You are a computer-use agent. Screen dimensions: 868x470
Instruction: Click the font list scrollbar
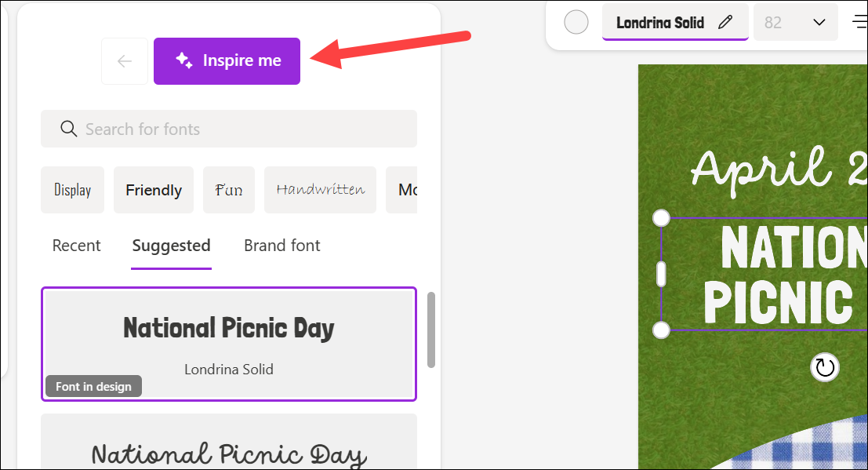click(x=431, y=330)
